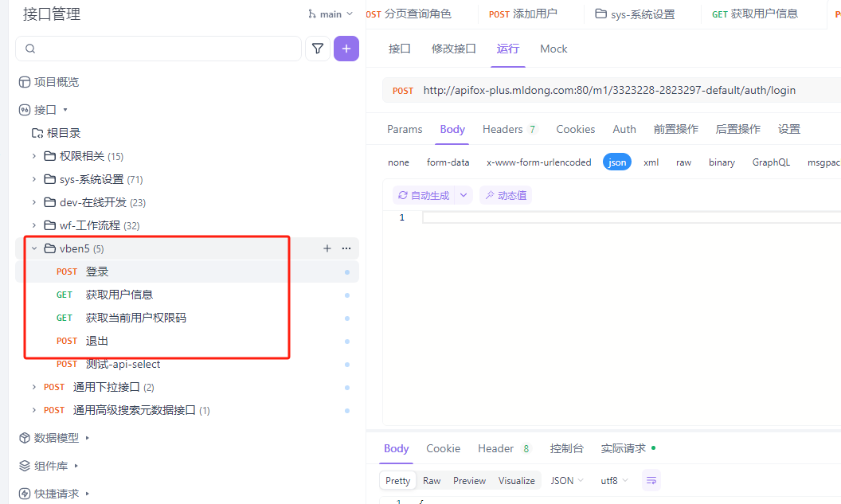Expand the wf-工作流程 folder

click(x=34, y=225)
